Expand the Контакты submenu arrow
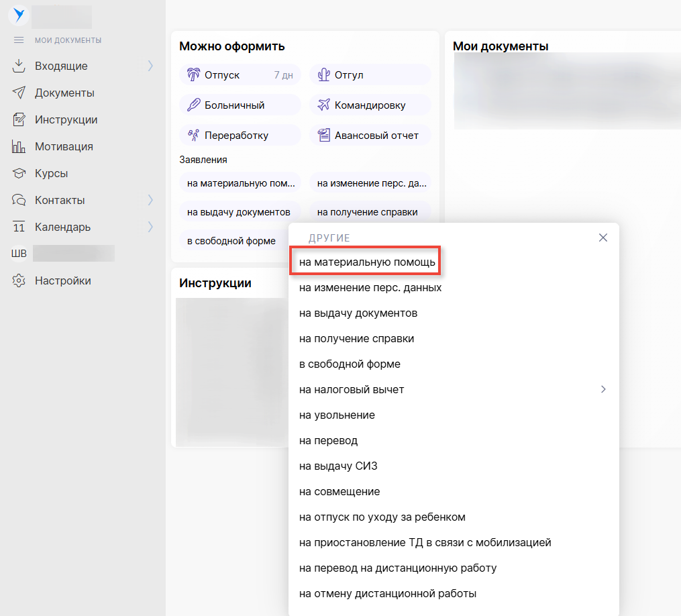This screenshot has width=681, height=616. click(x=150, y=200)
